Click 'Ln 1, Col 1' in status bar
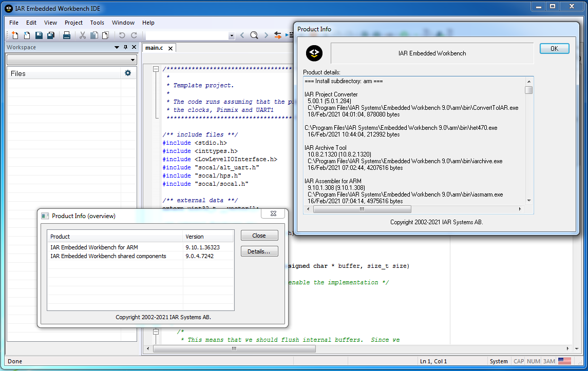The height and width of the screenshot is (371, 588). (x=433, y=361)
